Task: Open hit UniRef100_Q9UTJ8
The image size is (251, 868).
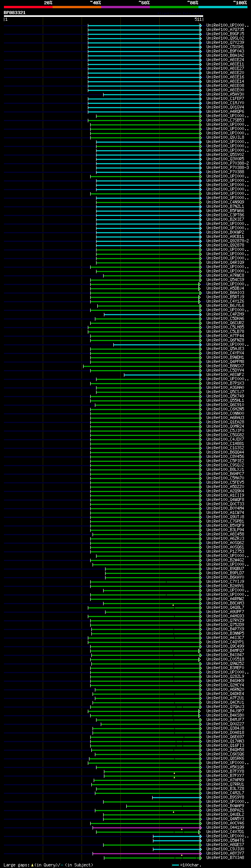Action: (x=225, y=517)
